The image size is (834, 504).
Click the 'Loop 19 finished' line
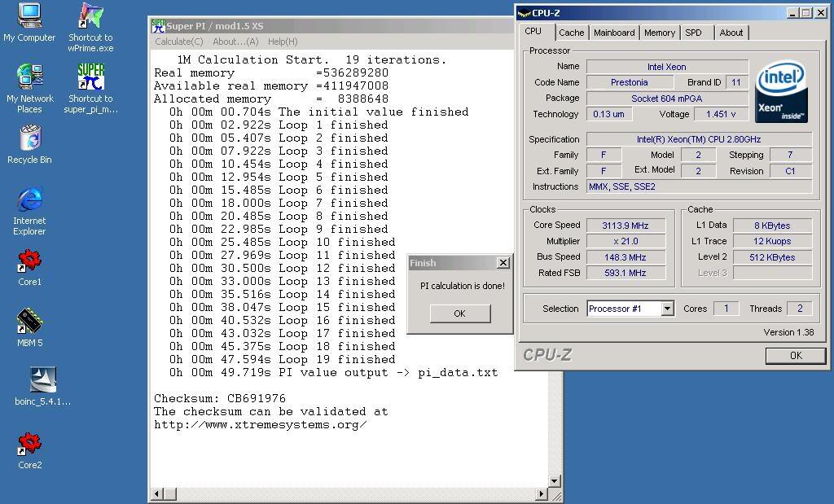(283, 359)
